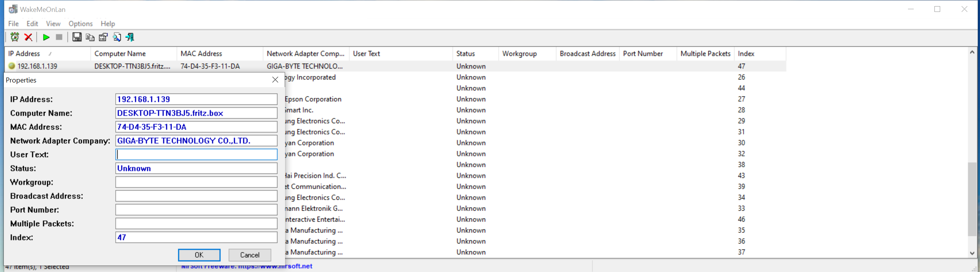
Task: Click the Broadcast Address input field
Action: pyautogui.click(x=196, y=196)
